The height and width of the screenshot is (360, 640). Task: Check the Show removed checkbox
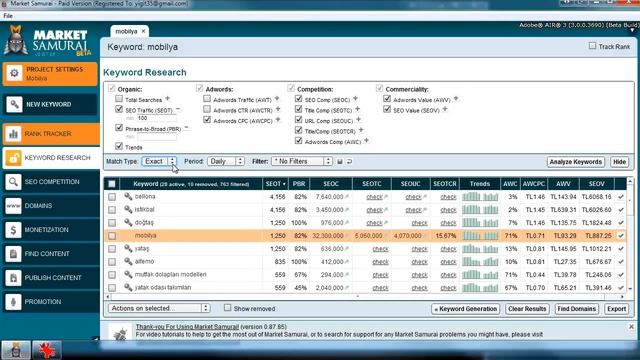pos(227,308)
